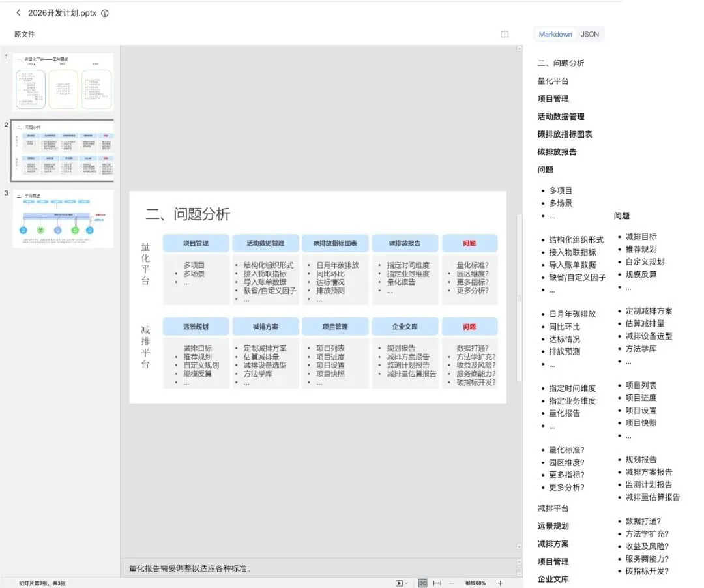The width and height of the screenshot is (704, 588).
Task: Click the 缩放60% zoom label
Action: coord(475,583)
